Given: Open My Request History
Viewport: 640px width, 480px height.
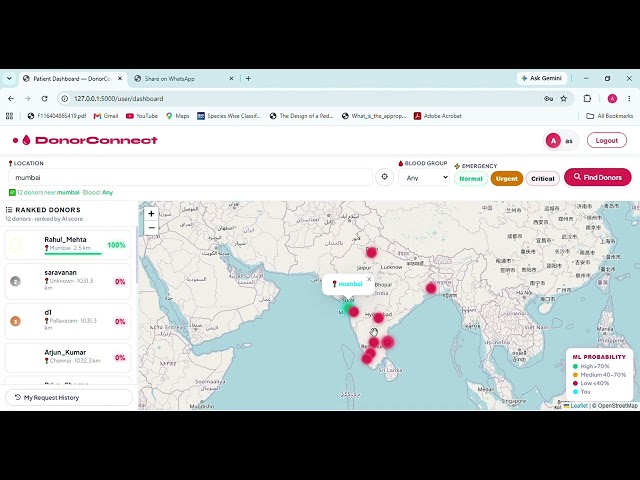Looking at the screenshot, I should (x=69, y=398).
